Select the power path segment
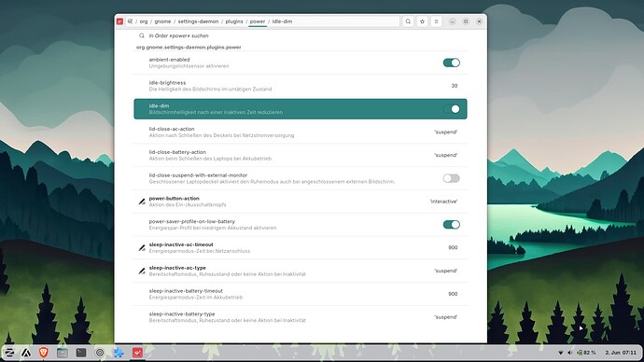 click(x=258, y=21)
